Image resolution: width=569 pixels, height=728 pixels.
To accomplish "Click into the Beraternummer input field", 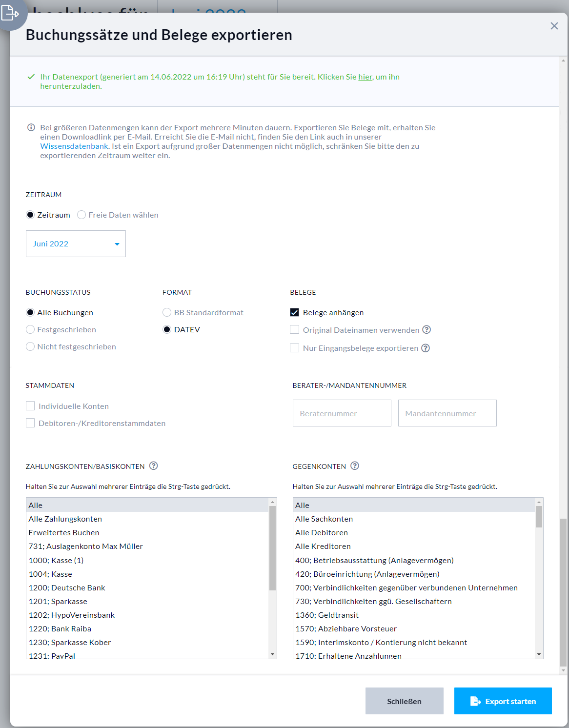I will [342, 413].
